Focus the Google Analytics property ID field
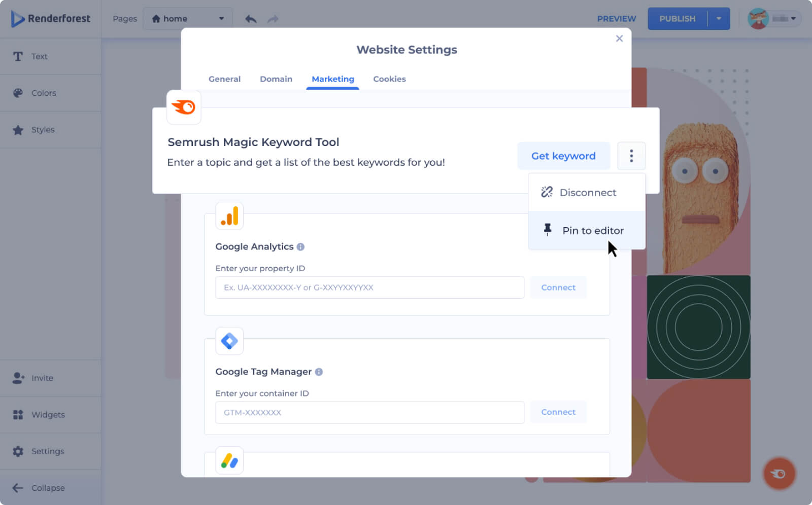 point(369,287)
